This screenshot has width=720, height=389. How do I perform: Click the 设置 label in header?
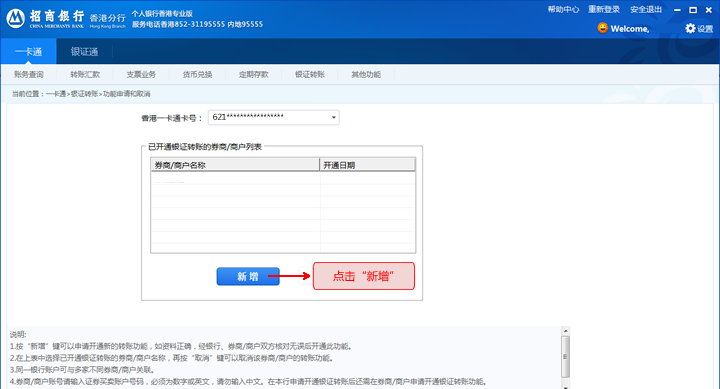705,29
